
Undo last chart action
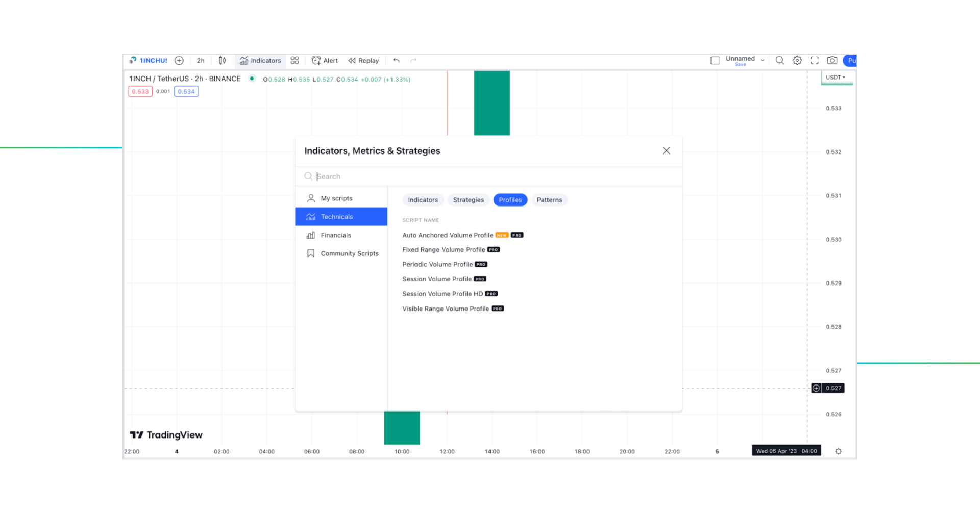pos(396,60)
